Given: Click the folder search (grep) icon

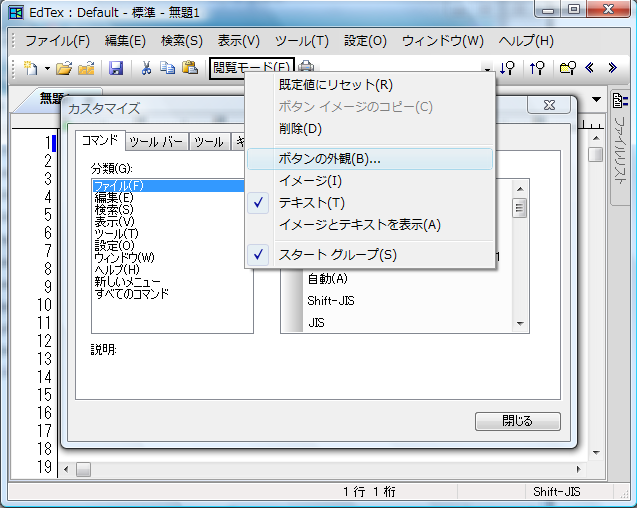Looking at the screenshot, I should pyautogui.click(x=568, y=68).
